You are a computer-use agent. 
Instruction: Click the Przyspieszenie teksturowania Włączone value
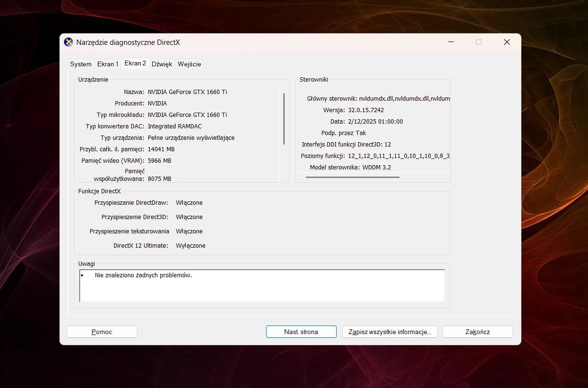tap(189, 231)
